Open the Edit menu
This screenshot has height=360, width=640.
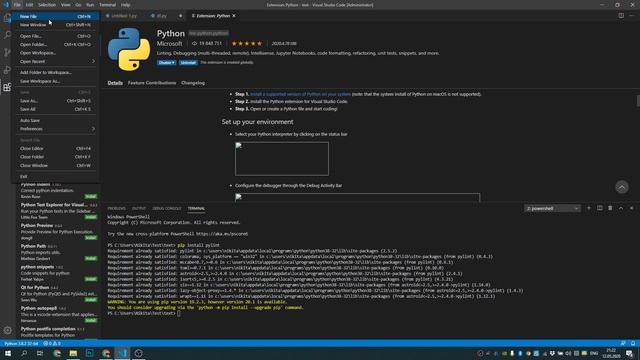[29, 5]
